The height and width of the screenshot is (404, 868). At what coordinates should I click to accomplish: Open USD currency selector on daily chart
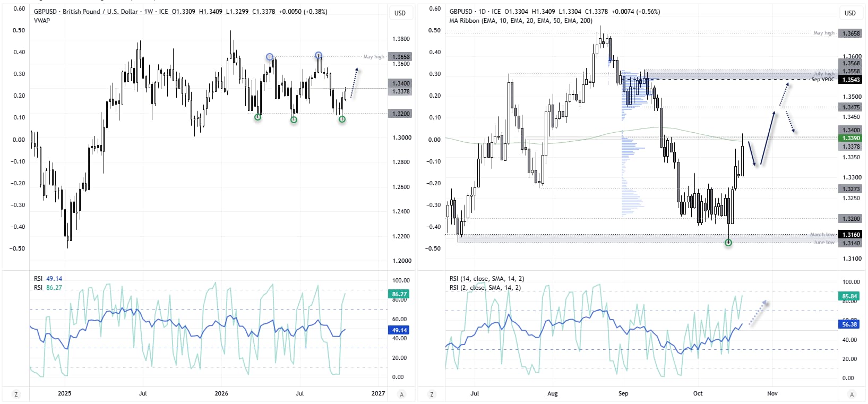[850, 13]
